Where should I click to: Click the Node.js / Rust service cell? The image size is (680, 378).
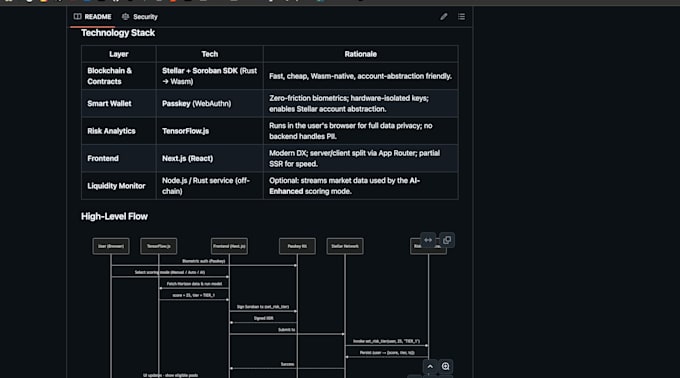[209, 186]
